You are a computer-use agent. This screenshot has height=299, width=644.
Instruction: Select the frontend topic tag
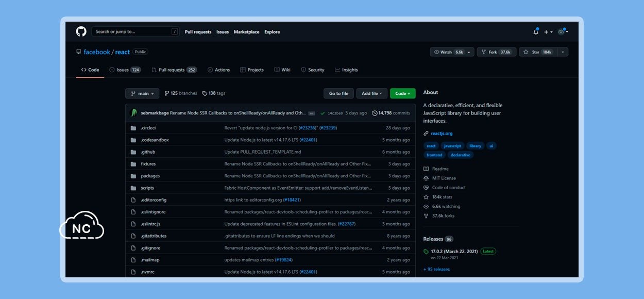pyautogui.click(x=434, y=155)
